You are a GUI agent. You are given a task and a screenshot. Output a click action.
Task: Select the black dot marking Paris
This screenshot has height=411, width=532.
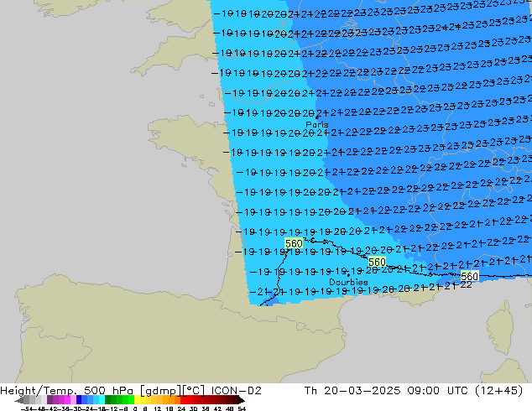[x=317, y=117]
